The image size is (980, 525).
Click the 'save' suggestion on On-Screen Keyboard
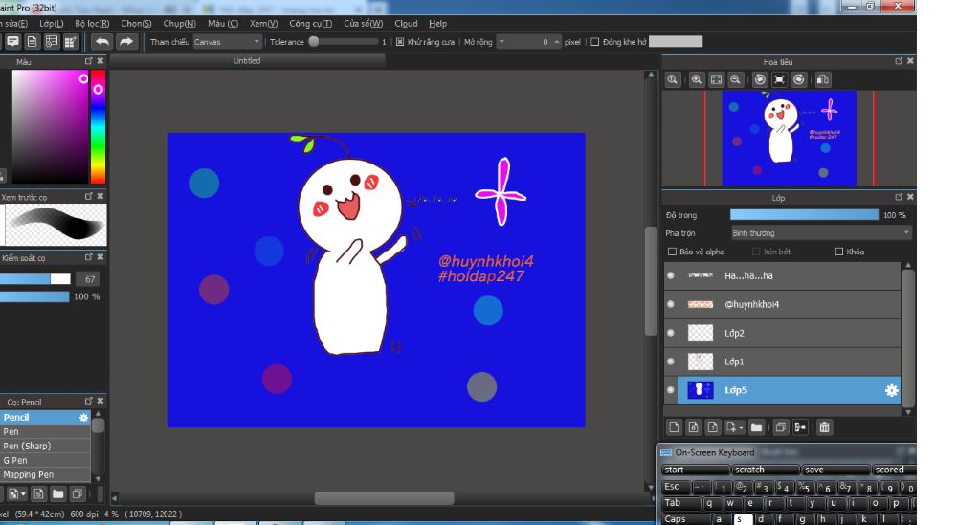[x=835, y=470]
